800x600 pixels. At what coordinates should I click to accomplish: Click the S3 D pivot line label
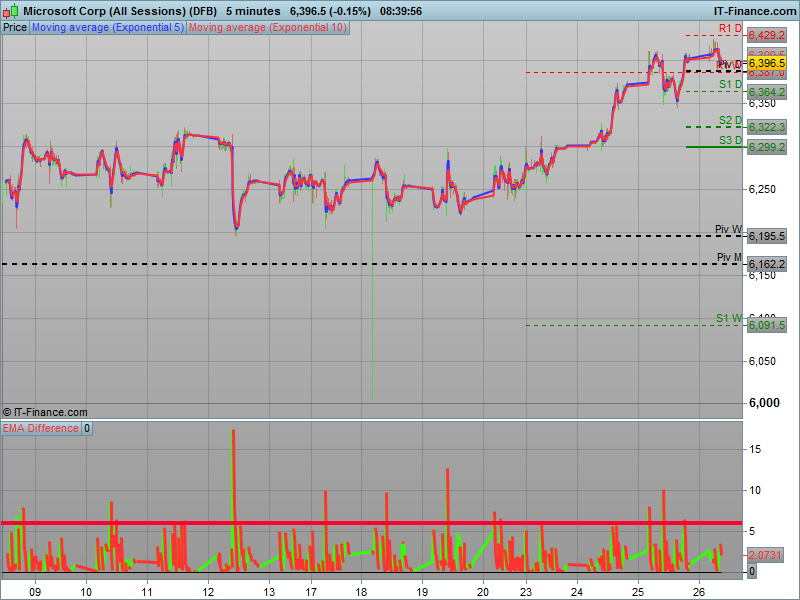point(730,140)
